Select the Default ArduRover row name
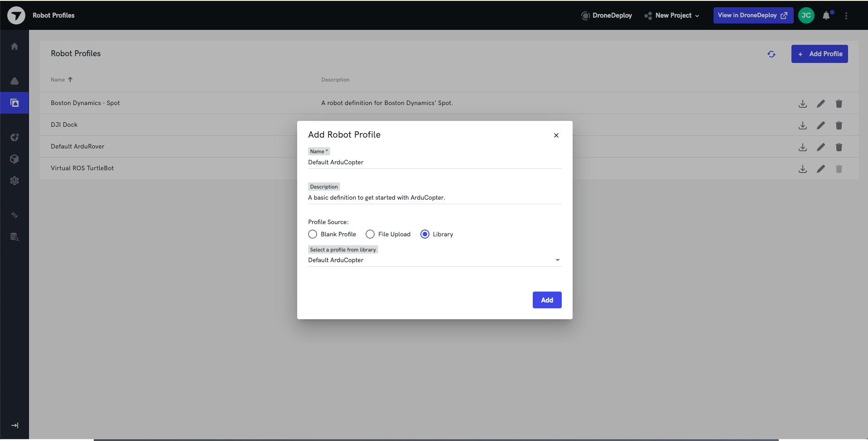This screenshot has width=868, height=441. tap(77, 146)
